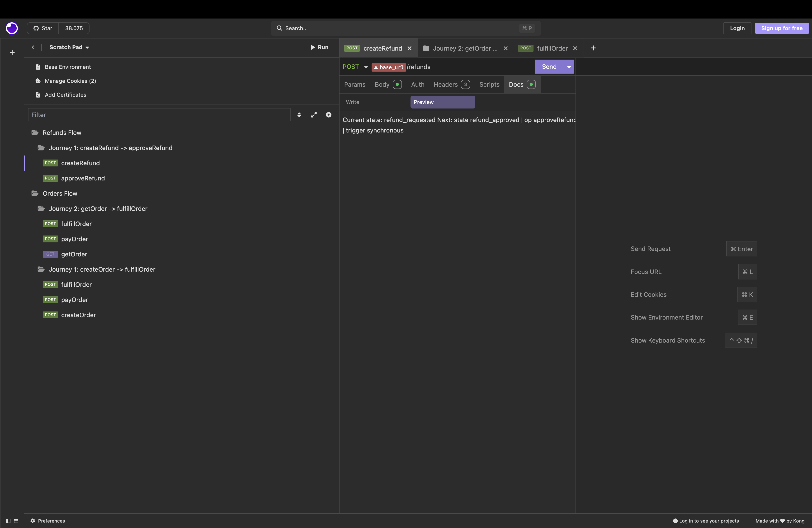
Task: Open the Send options dropdown arrow
Action: click(568, 66)
